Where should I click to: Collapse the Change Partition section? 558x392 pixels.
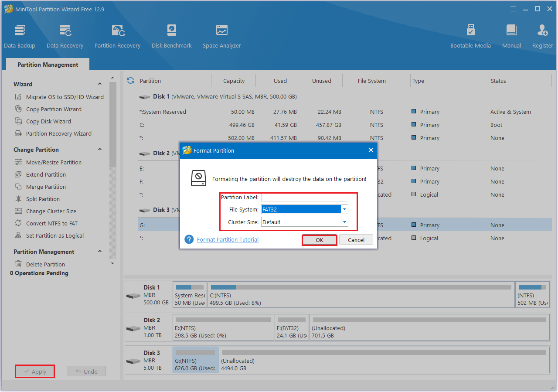pos(99,150)
